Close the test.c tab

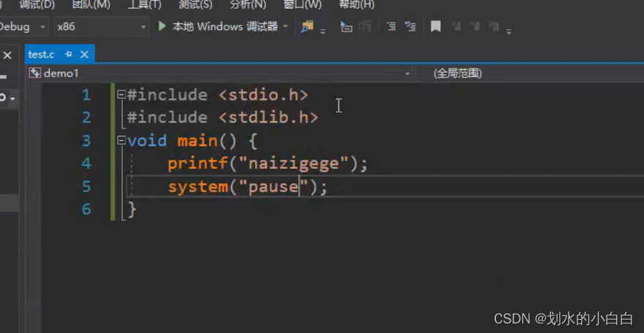[x=84, y=54]
